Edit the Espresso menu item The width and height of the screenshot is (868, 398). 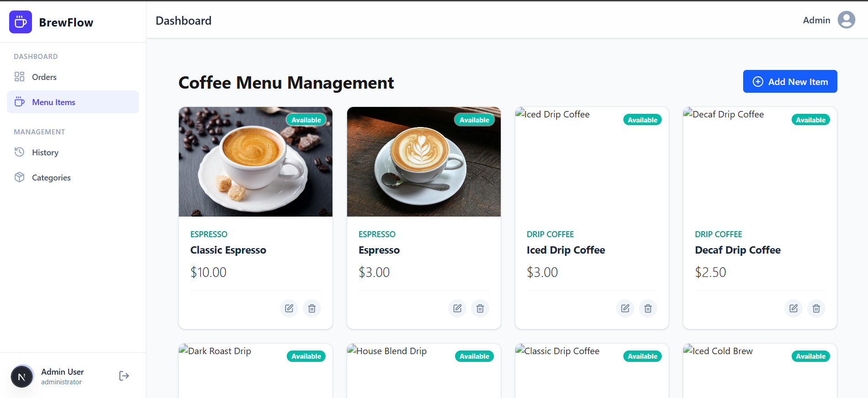coord(457,308)
